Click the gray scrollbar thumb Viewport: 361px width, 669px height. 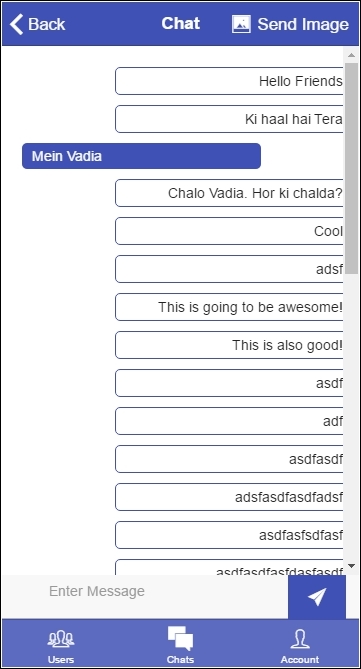[351, 169]
